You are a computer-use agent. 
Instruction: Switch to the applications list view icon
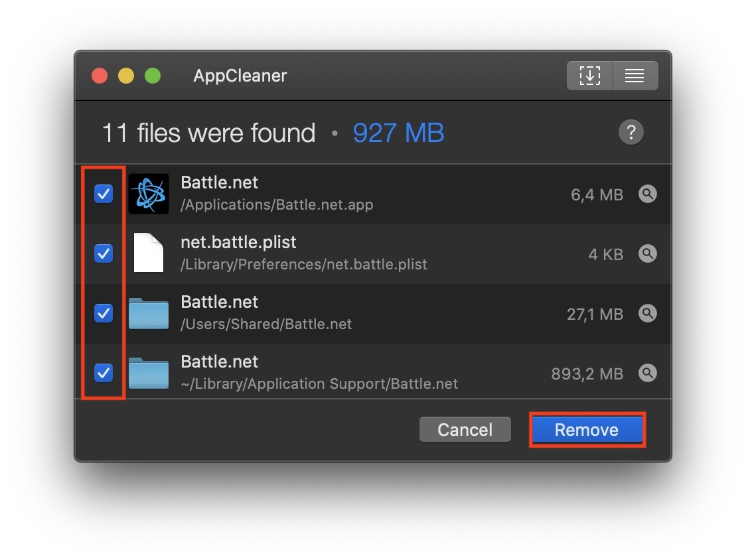click(x=634, y=76)
